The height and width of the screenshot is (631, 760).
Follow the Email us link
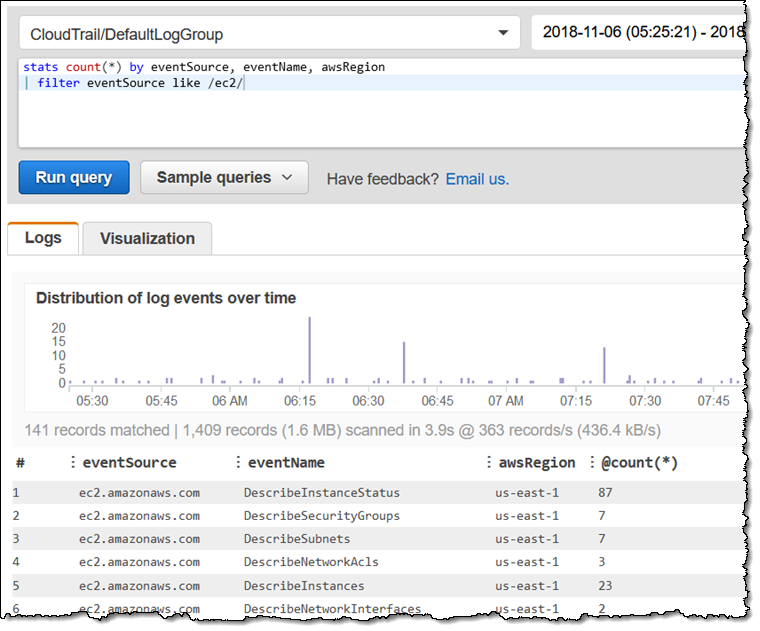[477, 179]
